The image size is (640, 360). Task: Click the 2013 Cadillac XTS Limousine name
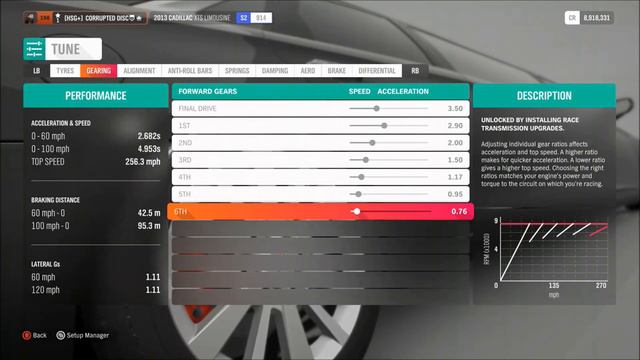(x=192, y=18)
